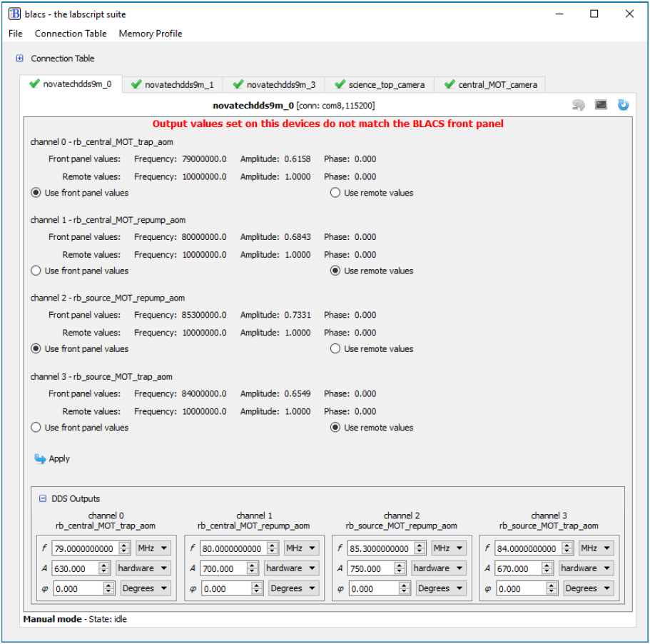Switch to novatechdds9m_1 tab

coord(173,84)
